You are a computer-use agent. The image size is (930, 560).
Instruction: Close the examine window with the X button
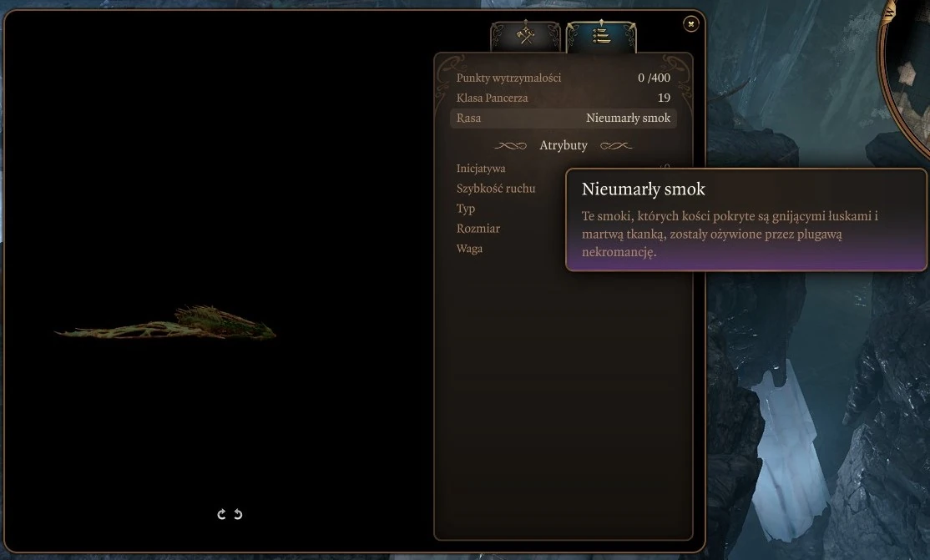(x=691, y=23)
